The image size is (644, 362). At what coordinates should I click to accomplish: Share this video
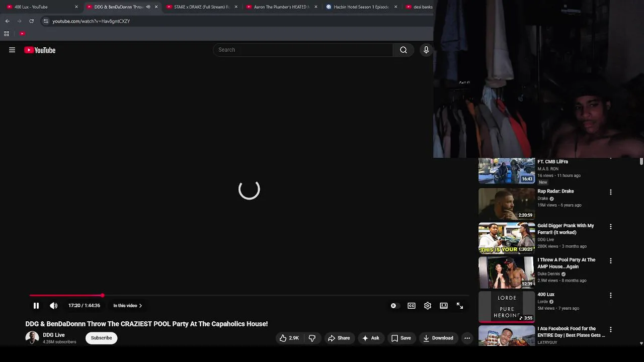tap(339, 338)
